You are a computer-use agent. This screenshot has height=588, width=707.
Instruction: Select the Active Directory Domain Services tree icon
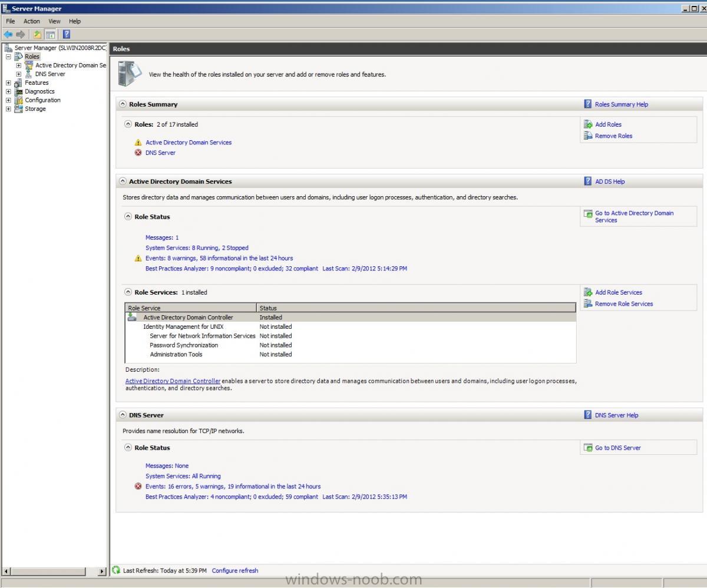coord(29,65)
